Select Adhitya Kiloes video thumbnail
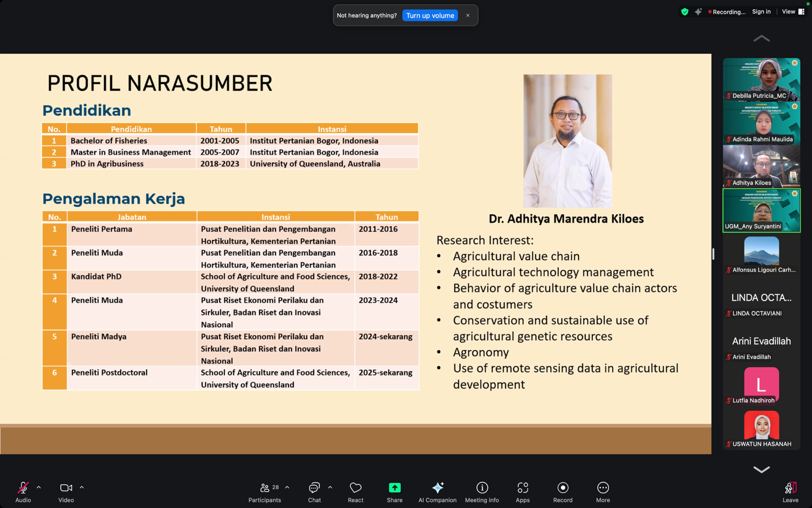The height and width of the screenshot is (508, 812). pyautogui.click(x=761, y=166)
